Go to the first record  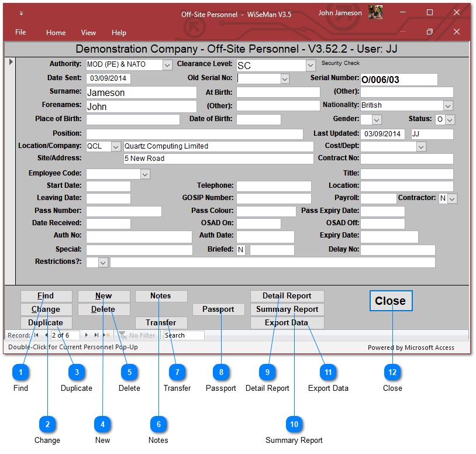tap(36, 335)
